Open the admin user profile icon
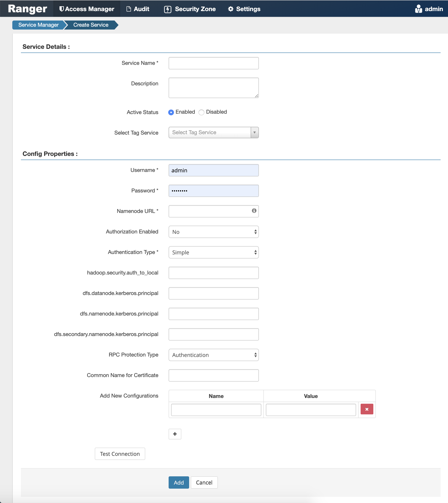Screen dimensions: 448x503 (x=418, y=9)
